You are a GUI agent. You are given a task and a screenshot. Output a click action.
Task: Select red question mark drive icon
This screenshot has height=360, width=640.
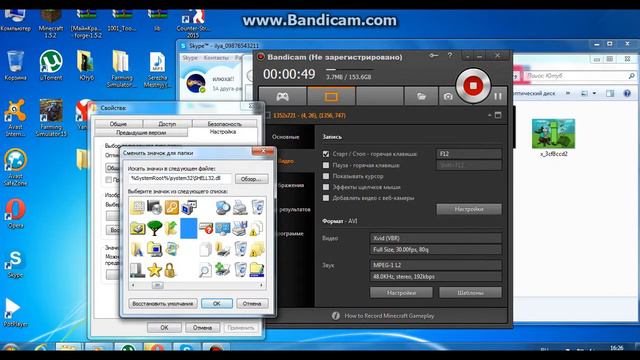coord(206,229)
